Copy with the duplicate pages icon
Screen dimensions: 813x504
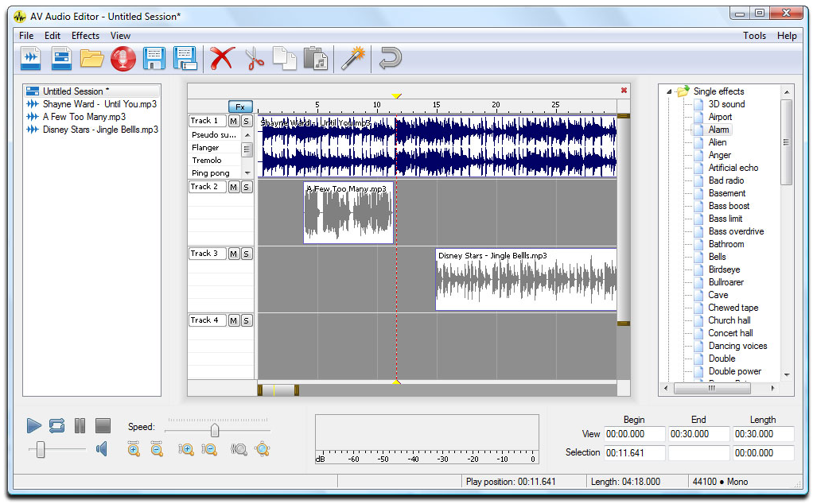click(284, 58)
